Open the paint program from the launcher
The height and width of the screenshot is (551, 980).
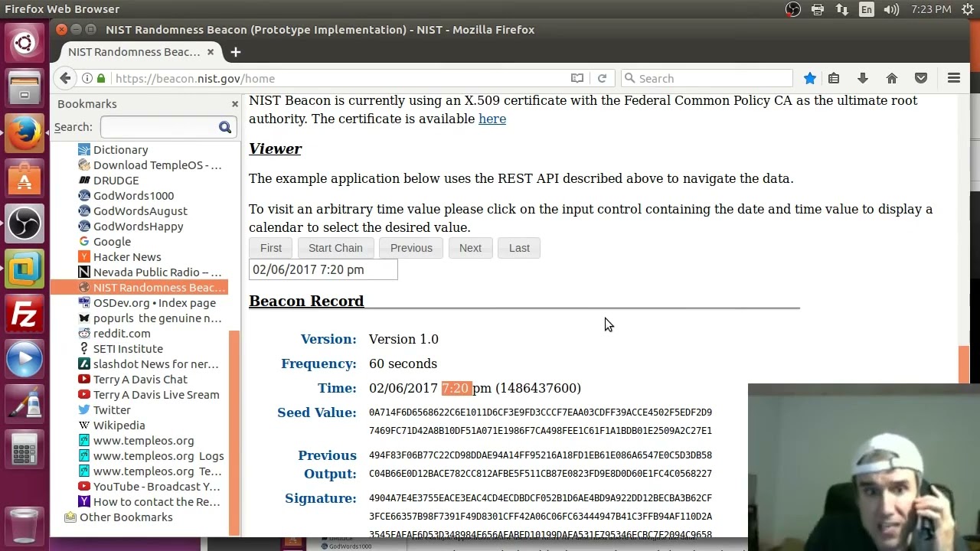click(24, 404)
